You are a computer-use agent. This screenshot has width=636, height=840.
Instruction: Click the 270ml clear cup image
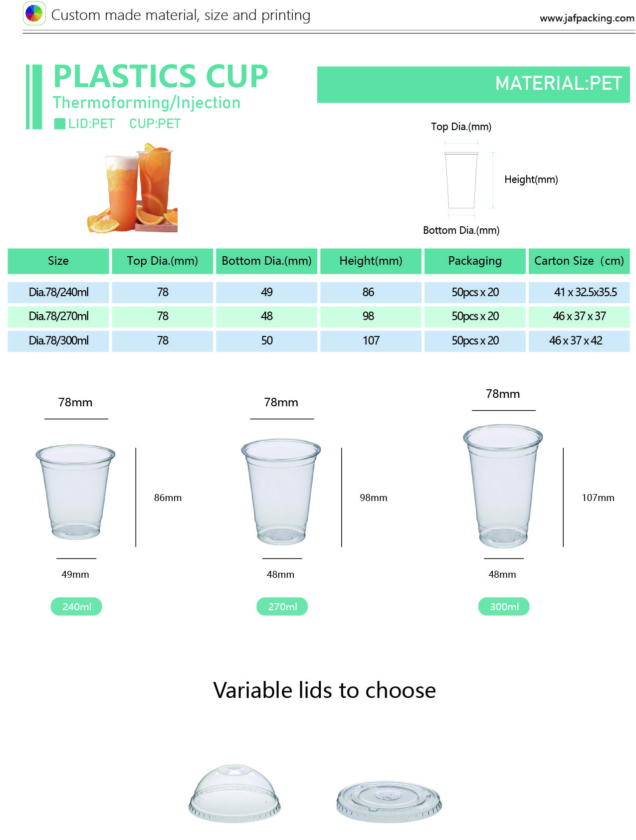[x=281, y=491]
